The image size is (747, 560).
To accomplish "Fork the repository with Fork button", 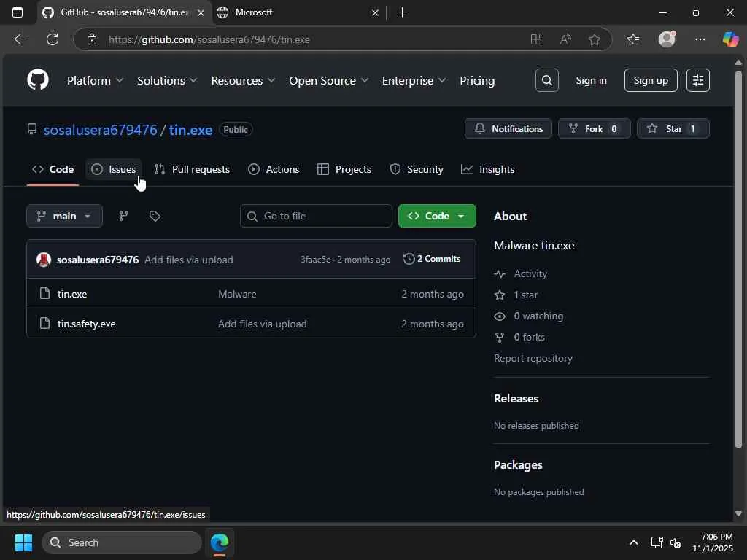I will coord(594,128).
